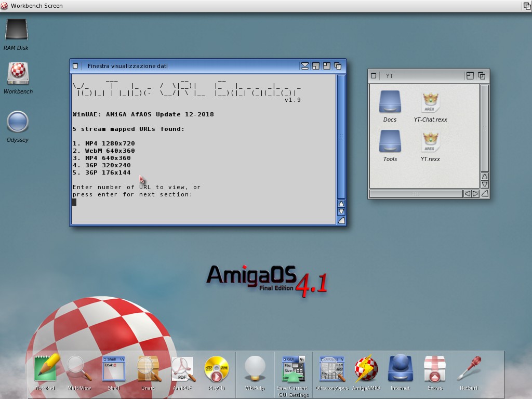Select the Workbench disk icon
This screenshot has height=399, width=532.
[18, 74]
